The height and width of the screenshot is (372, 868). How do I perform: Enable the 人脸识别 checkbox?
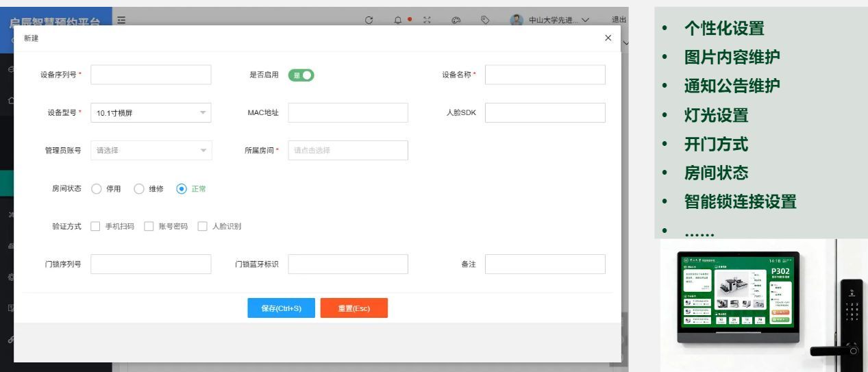point(202,226)
